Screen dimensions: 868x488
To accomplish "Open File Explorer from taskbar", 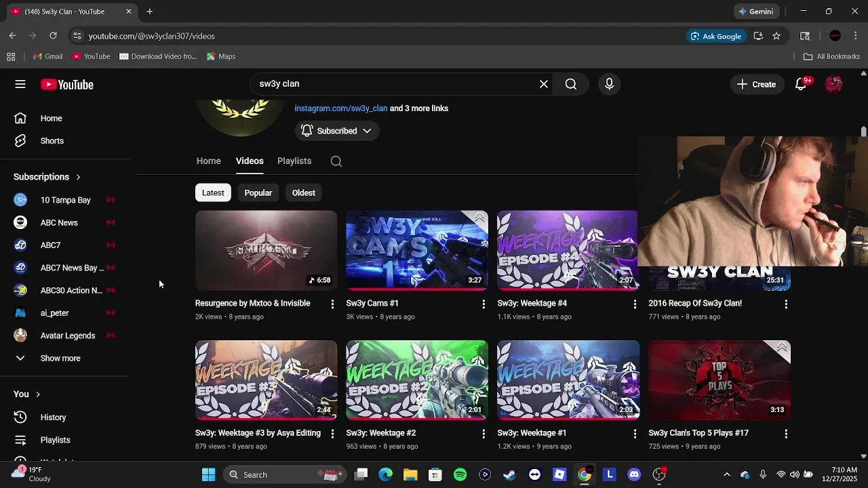I will (410, 474).
